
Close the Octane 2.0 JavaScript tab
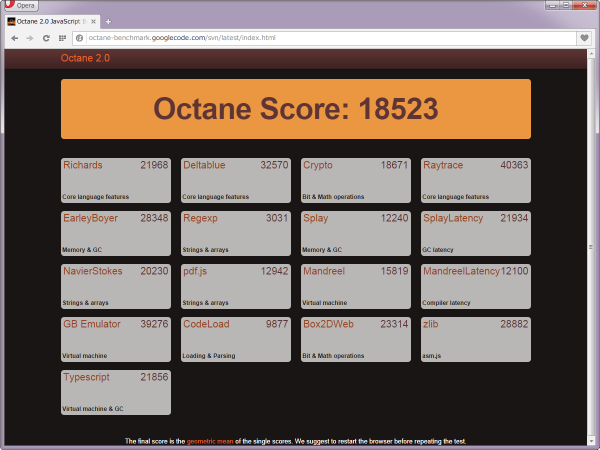coord(93,21)
